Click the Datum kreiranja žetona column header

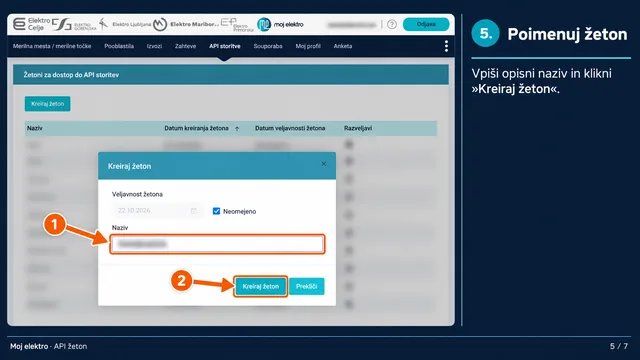(196, 128)
